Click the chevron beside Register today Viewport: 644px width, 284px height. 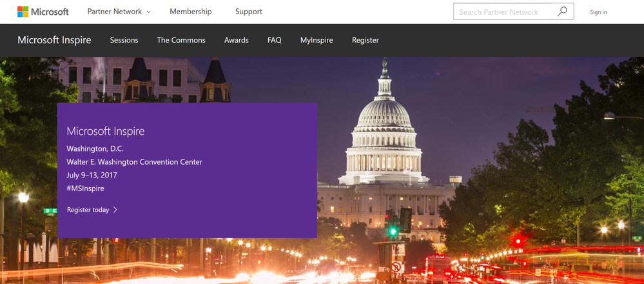pos(115,210)
